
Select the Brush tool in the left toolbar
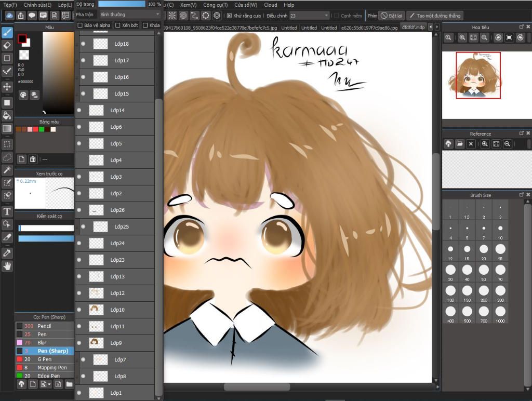(x=7, y=32)
